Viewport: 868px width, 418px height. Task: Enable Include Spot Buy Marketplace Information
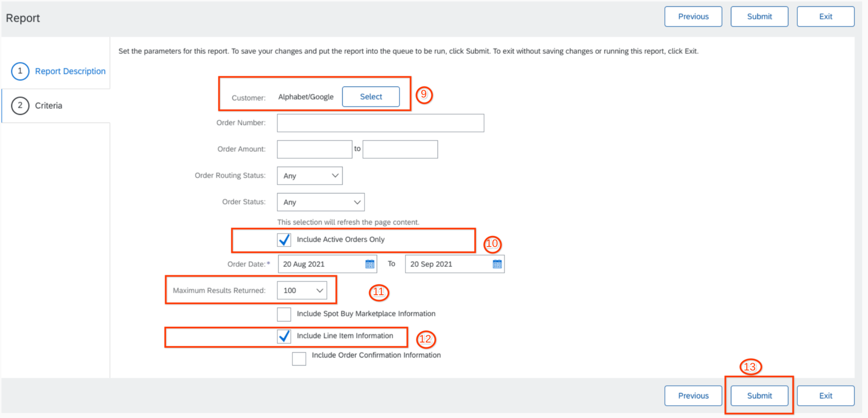point(284,314)
